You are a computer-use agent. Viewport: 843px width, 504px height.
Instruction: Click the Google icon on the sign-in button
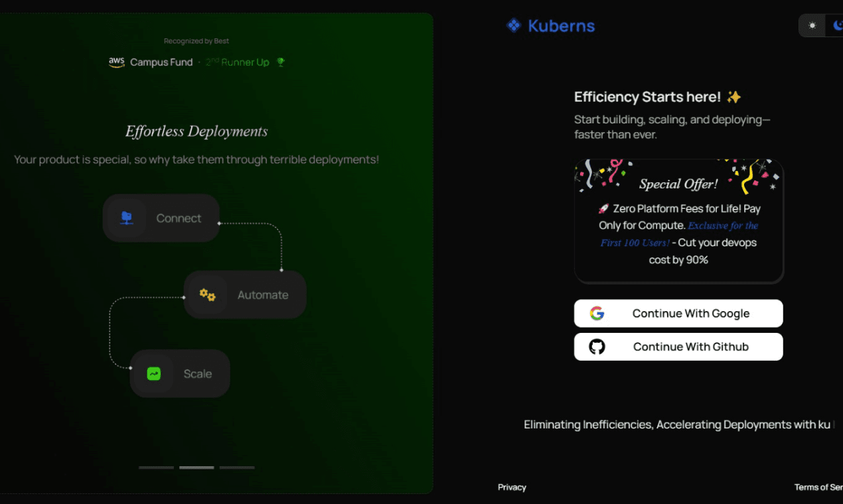tap(597, 313)
